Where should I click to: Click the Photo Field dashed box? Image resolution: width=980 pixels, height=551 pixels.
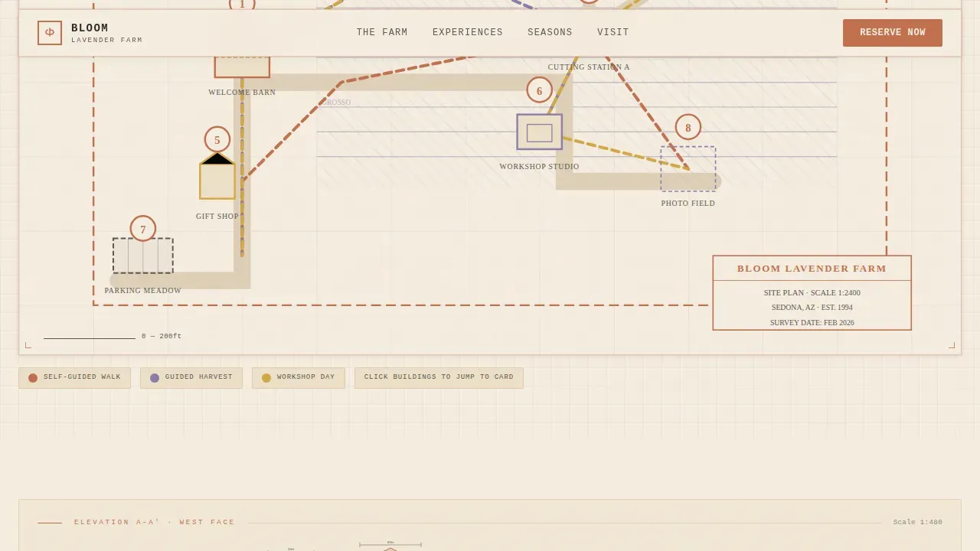click(688, 168)
